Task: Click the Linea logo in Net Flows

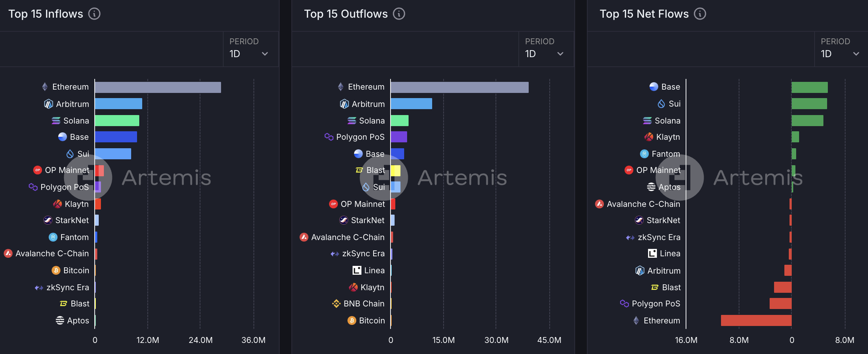Action: [652, 253]
